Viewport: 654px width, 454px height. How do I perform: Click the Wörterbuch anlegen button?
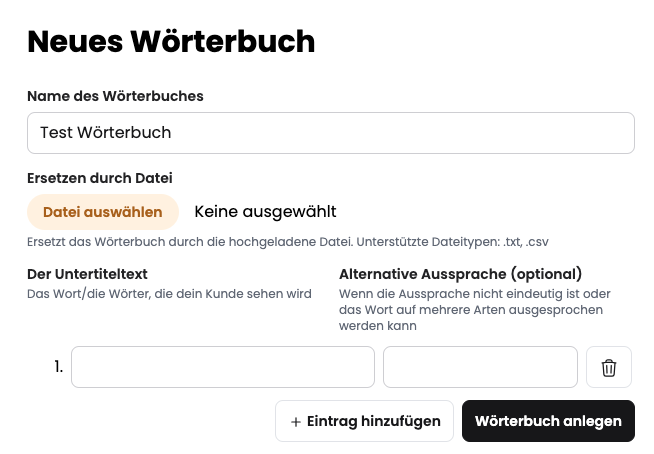tap(548, 421)
